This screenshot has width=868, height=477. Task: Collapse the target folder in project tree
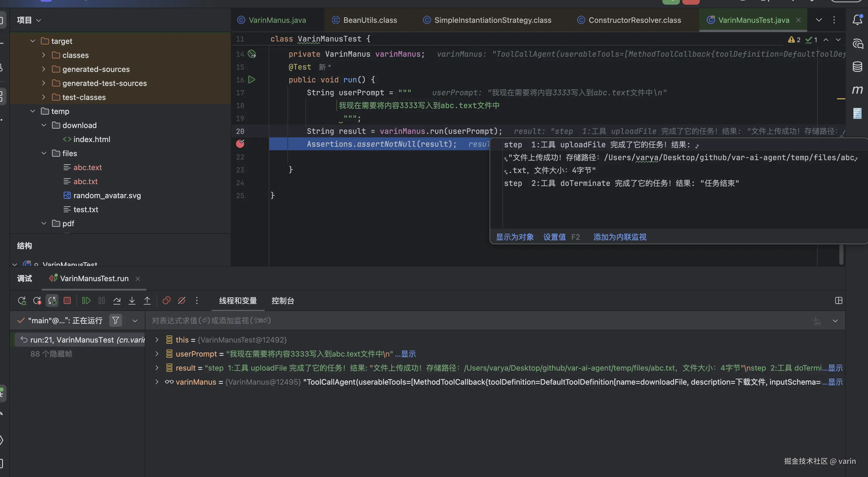(x=33, y=41)
